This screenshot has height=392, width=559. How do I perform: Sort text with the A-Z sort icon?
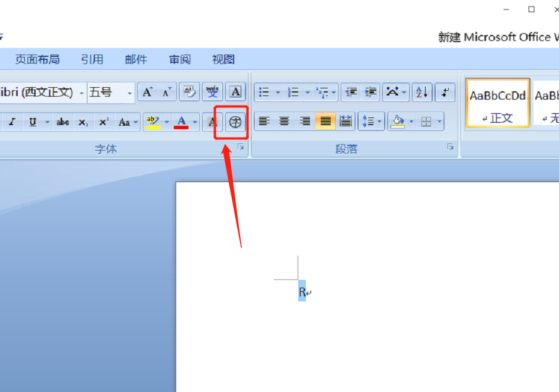click(x=421, y=92)
